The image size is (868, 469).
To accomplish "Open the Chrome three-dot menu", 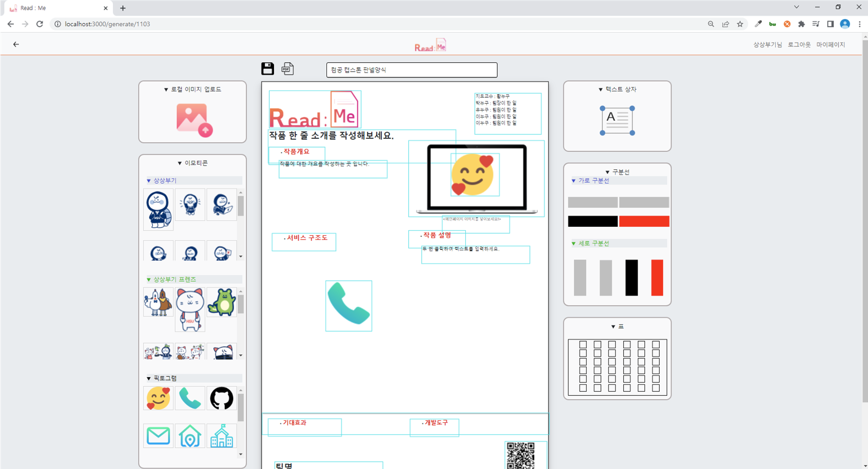I will coord(859,24).
